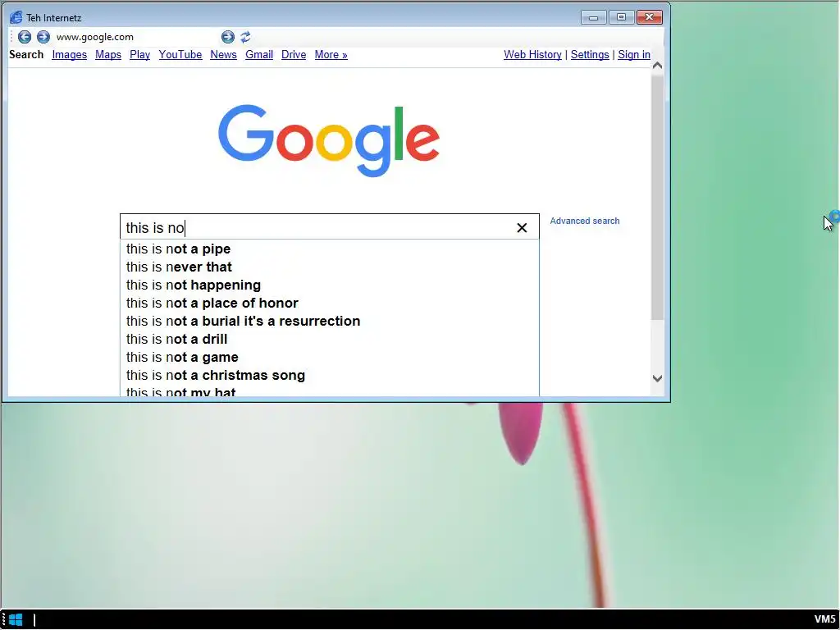The height and width of the screenshot is (630, 840).
Task: Open the Maps link
Action: pyautogui.click(x=108, y=55)
